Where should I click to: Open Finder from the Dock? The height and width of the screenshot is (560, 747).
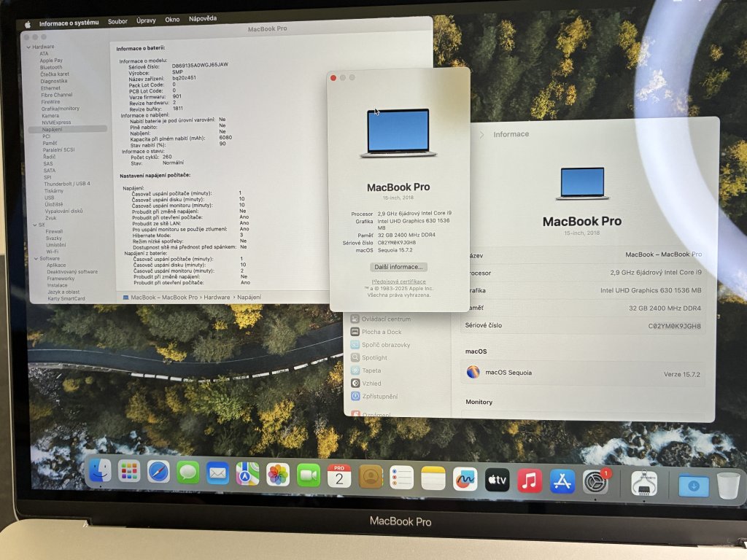click(100, 471)
